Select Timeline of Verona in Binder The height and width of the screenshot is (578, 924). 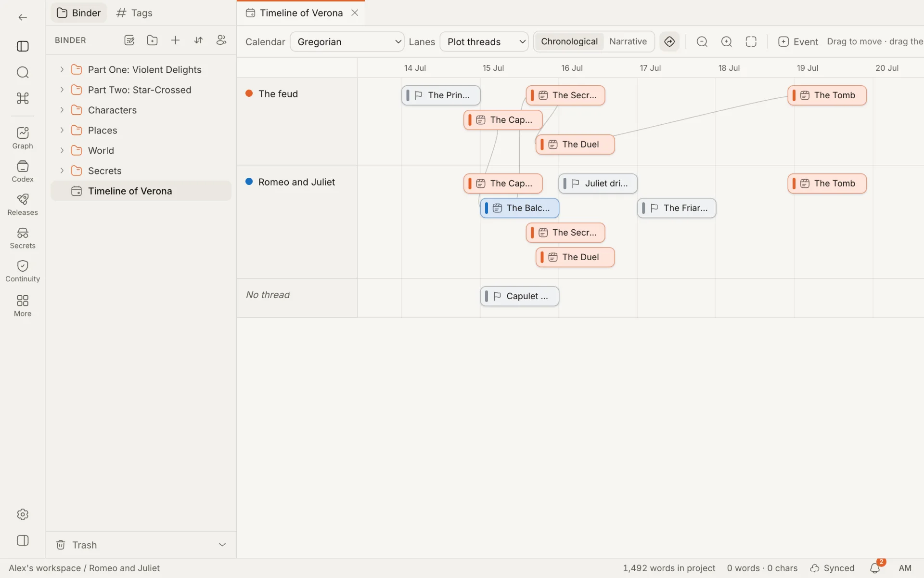pyautogui.click(x=141, y=191)
